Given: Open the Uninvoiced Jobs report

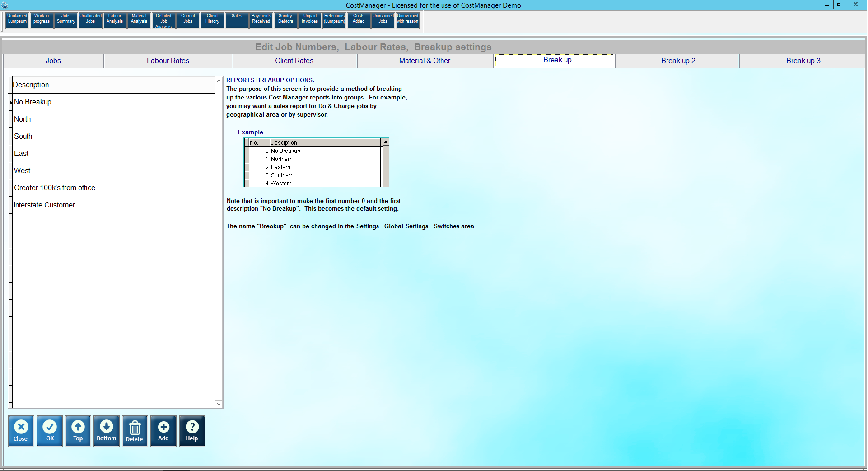Looking at the screenshot, I should click(383, 21).
